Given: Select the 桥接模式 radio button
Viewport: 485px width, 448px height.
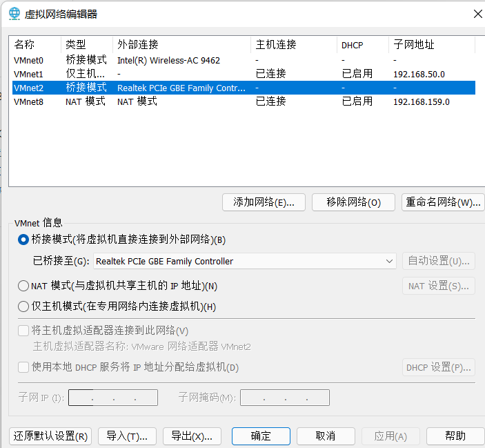Looking at the screenshot, I should 23,240.
